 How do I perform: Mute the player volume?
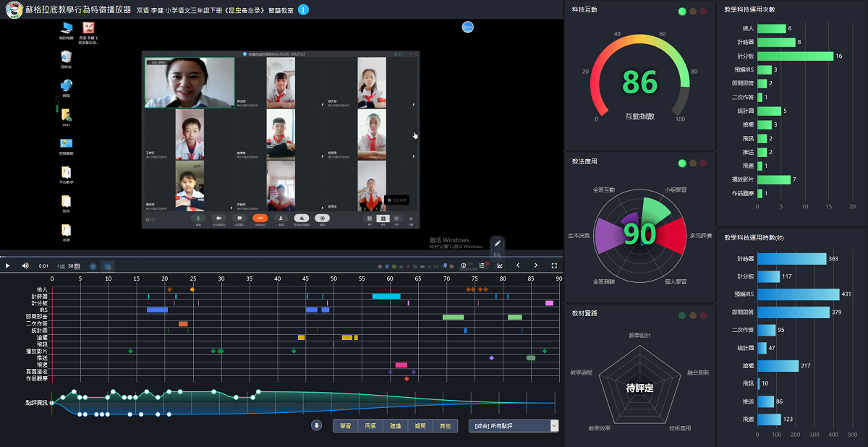[25, 265]
